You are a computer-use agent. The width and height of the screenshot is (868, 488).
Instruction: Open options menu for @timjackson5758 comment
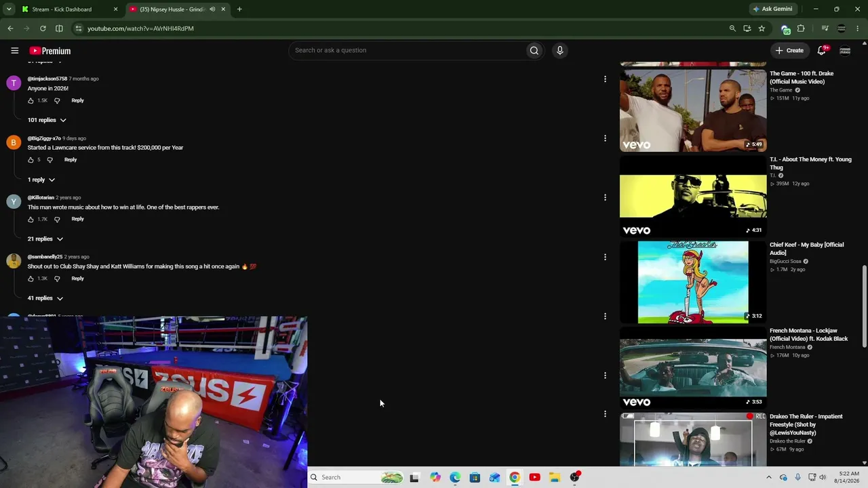(605, 79)
